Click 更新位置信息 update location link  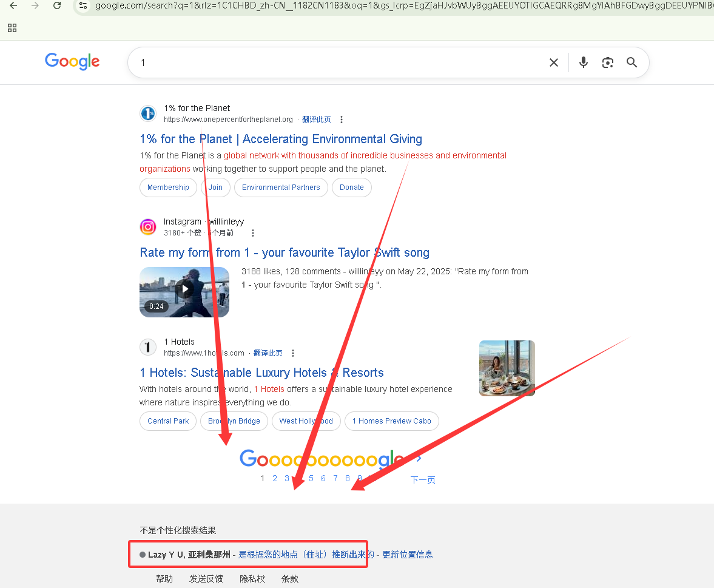click(x=407, y=554)
